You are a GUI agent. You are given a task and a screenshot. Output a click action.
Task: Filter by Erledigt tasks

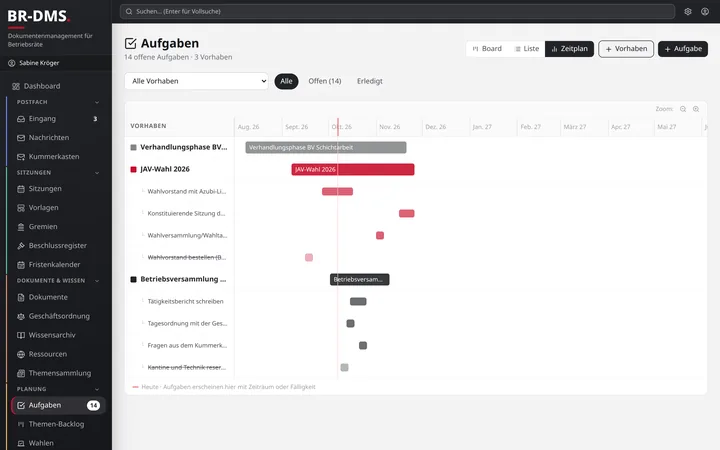370,81
